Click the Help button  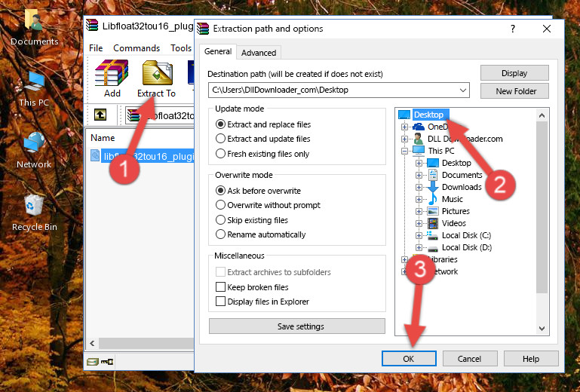click(x=531, y=359)
